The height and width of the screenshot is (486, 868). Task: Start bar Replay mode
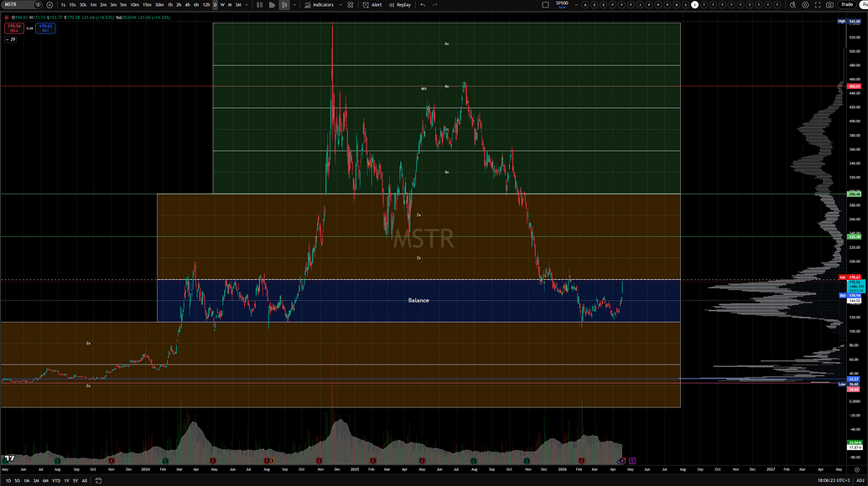click(x=400, y=4)
